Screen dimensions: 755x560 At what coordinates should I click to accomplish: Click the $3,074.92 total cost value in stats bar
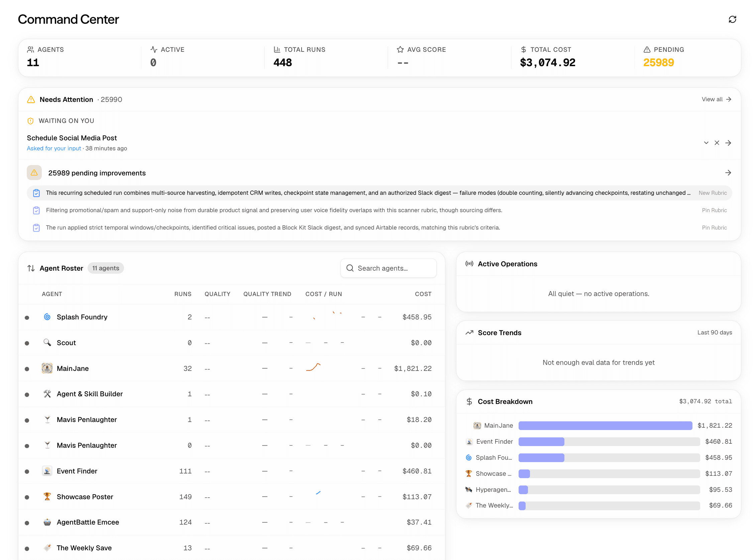coord(547,62)
